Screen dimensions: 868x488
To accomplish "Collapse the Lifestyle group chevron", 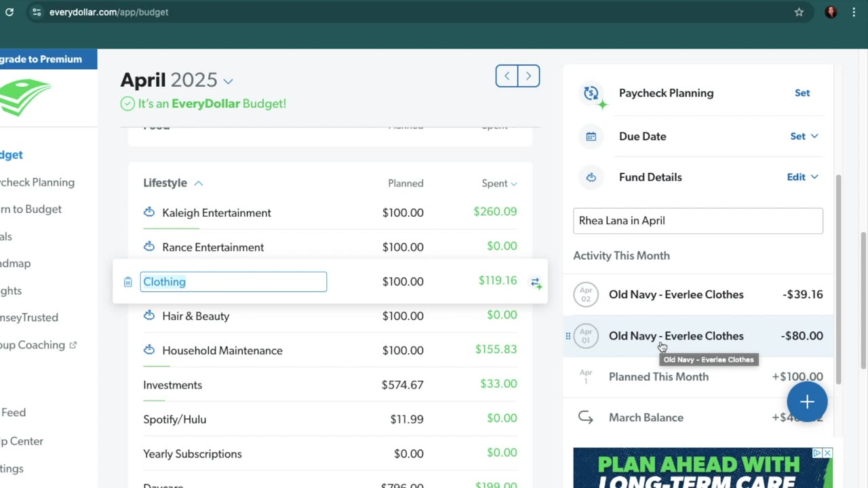I will (x=199, y=183).
